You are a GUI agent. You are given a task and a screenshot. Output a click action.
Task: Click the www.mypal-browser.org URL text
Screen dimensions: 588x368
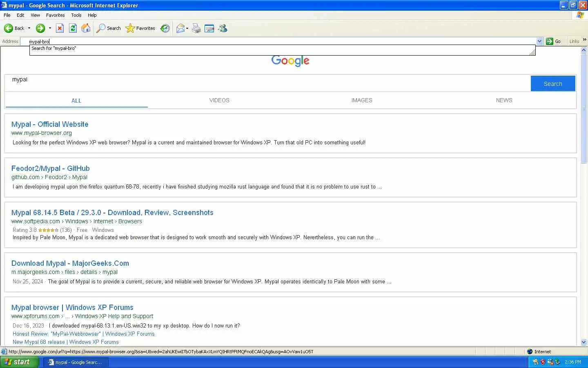[42, 133]
